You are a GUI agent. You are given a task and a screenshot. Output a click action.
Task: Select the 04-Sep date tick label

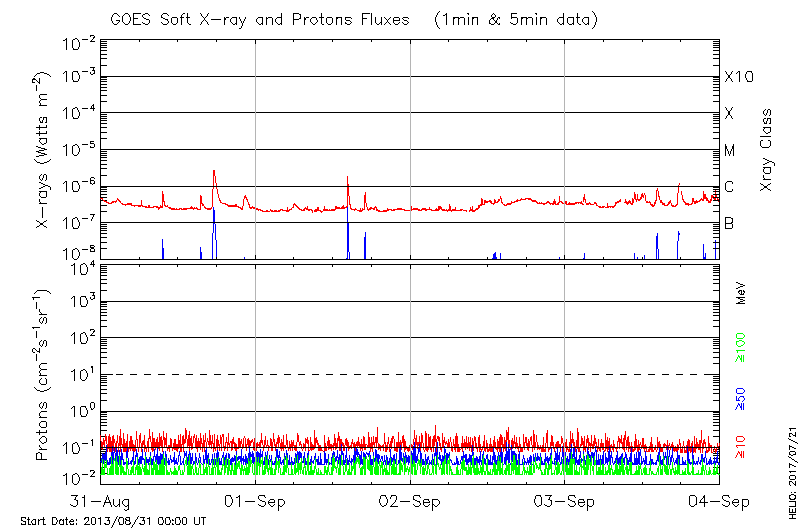(718, 500)
